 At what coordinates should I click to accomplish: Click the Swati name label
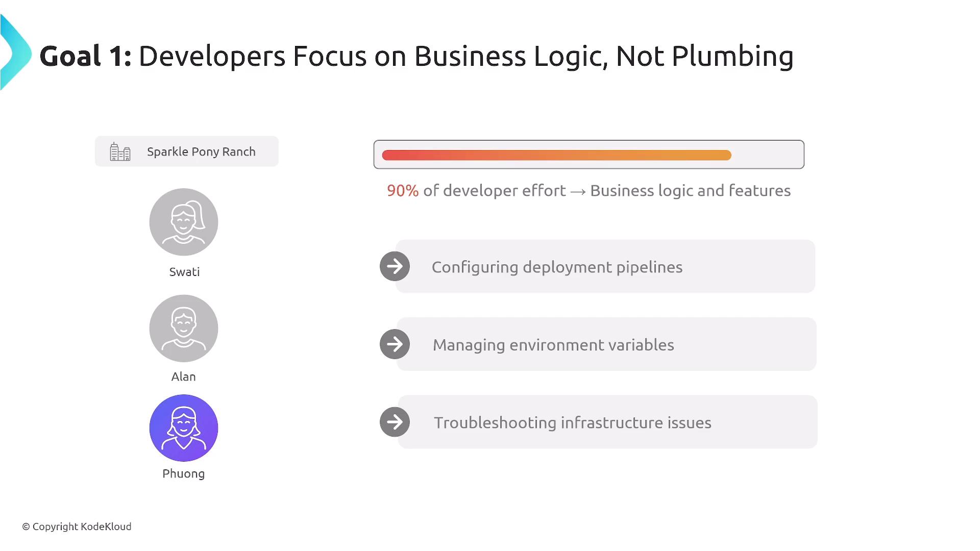pos(184,272)
